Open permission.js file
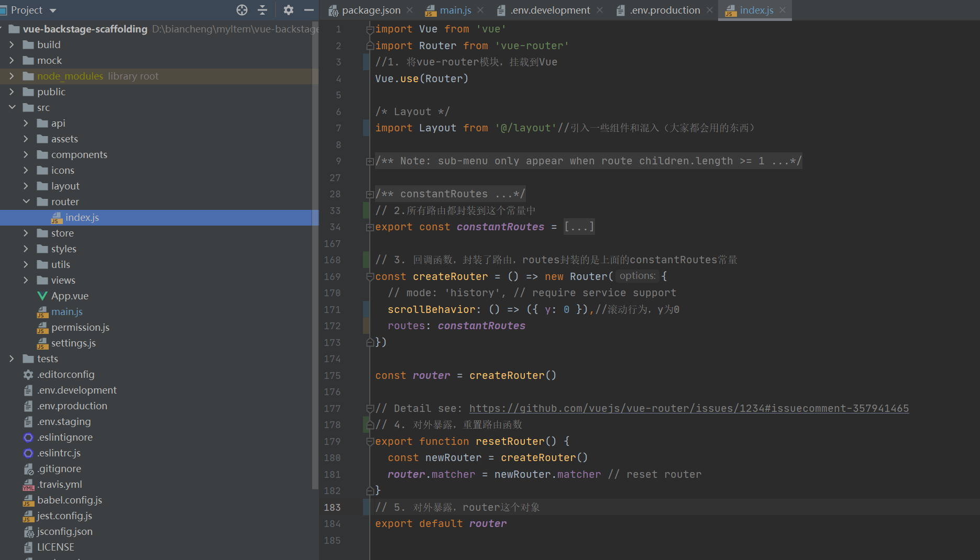The width and height of the screenshot is (980, 560). pyautogui.click(x=80, y=327)
